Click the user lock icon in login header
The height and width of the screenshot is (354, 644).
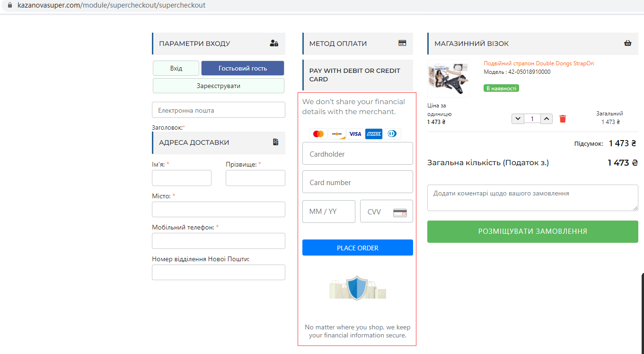tap(274, 43)
